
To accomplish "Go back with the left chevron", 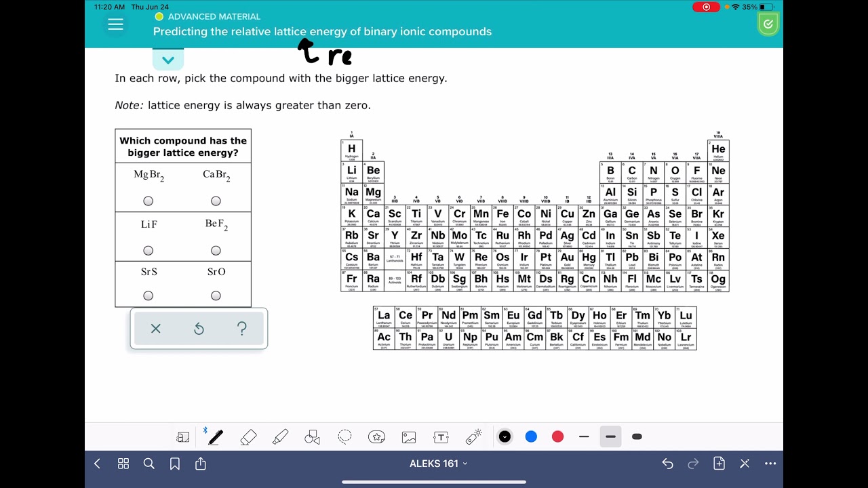I will coord(97,464).
